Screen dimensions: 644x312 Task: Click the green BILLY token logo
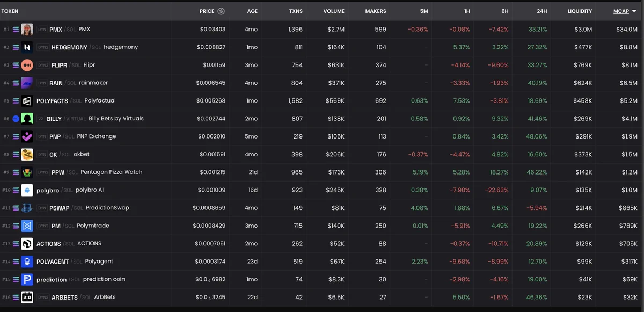tap(27, 119)
